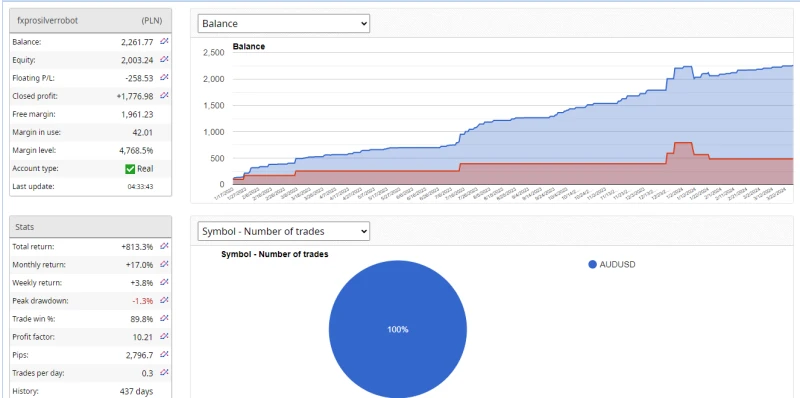Click the monthly return value +17.0%
The width and height of the screenshot is (800, 398).
(x=139, y=265)
